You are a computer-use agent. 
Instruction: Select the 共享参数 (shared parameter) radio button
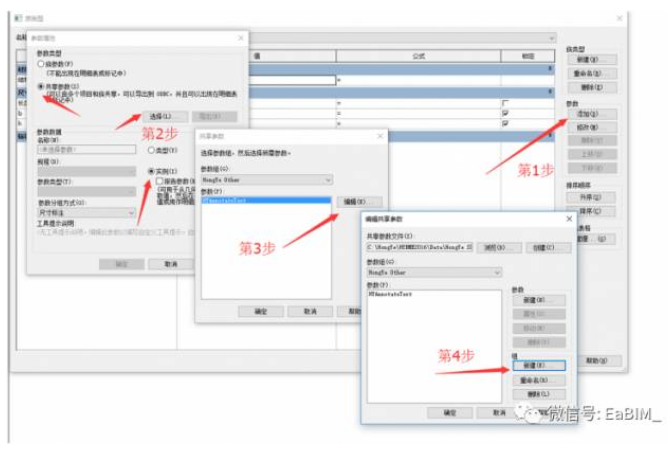point(41,87)
